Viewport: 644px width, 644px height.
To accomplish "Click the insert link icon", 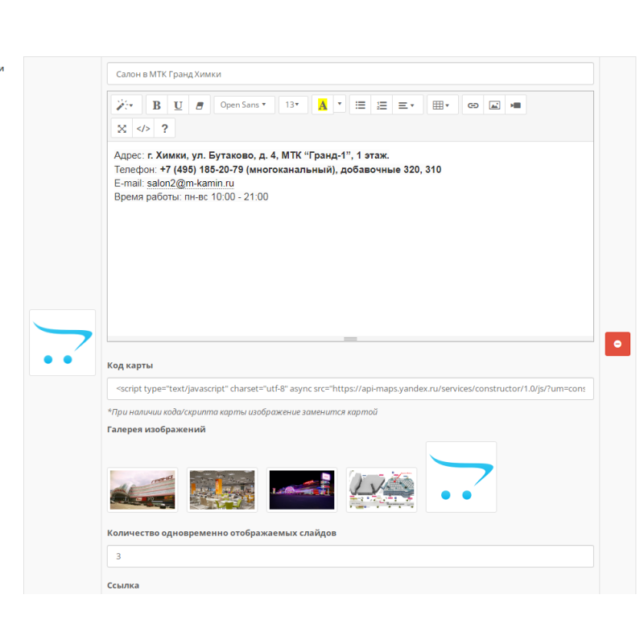I will [473, 105].
